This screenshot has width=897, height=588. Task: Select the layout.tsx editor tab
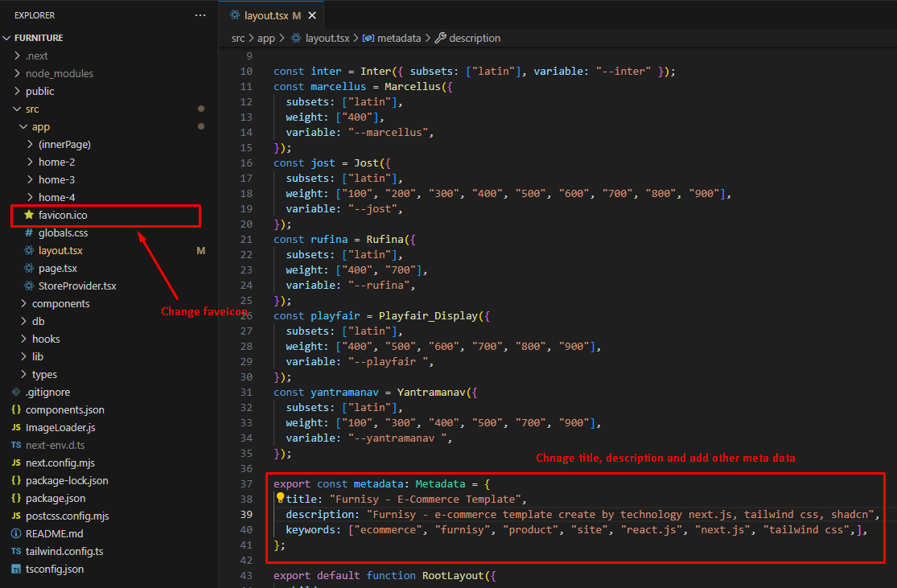pos(265,15)
